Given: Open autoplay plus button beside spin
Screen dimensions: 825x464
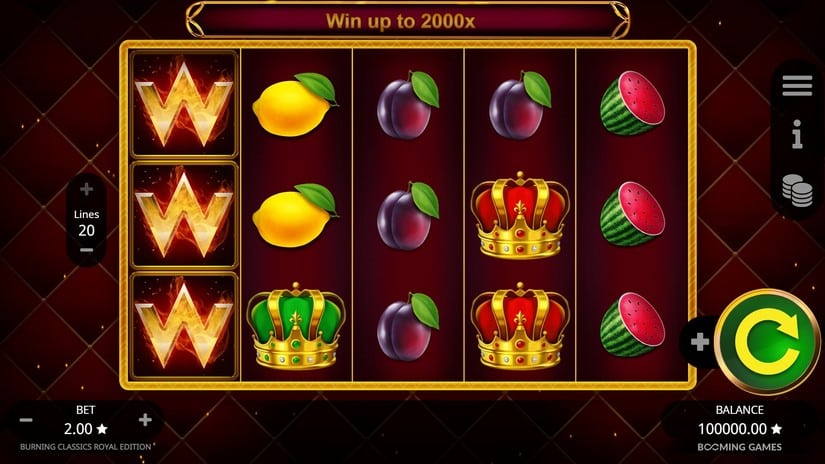Looking at the screenshot, I should pyautogui.click(x=699, y=342).
